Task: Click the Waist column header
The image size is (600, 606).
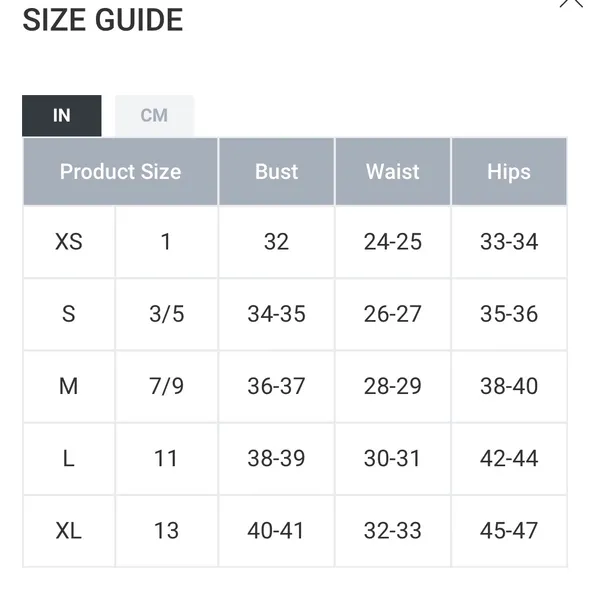Action: 393,172
